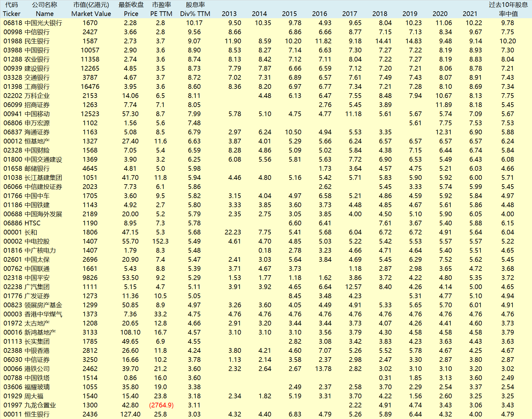Select the 00011 恒生银行 cell

point(26,414)
